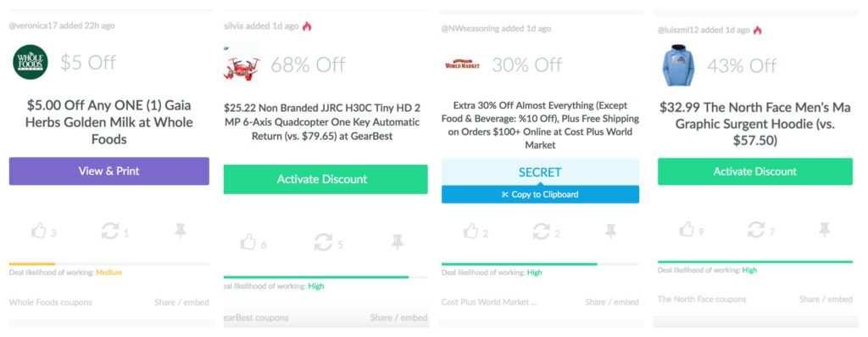
Task: Pin the GearBest quadcopter deal
Action: 397,242
